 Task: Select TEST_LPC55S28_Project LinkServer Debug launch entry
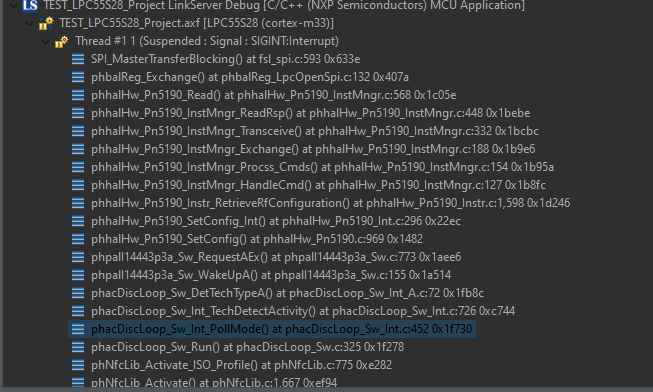tap(284, 5)
